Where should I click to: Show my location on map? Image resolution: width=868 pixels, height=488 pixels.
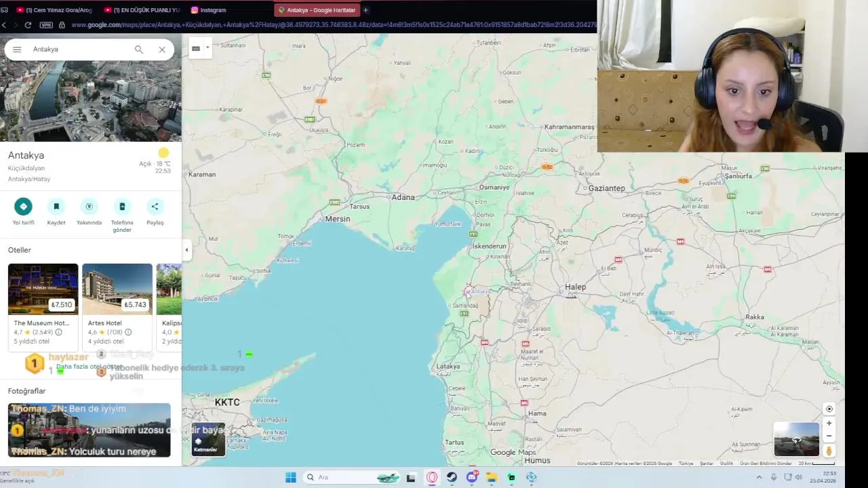click(x=829, y=409)
